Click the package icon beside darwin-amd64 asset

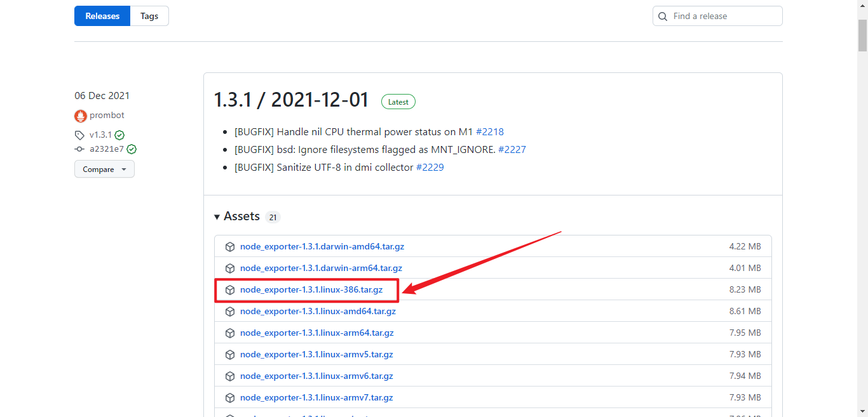coord(230,246)
